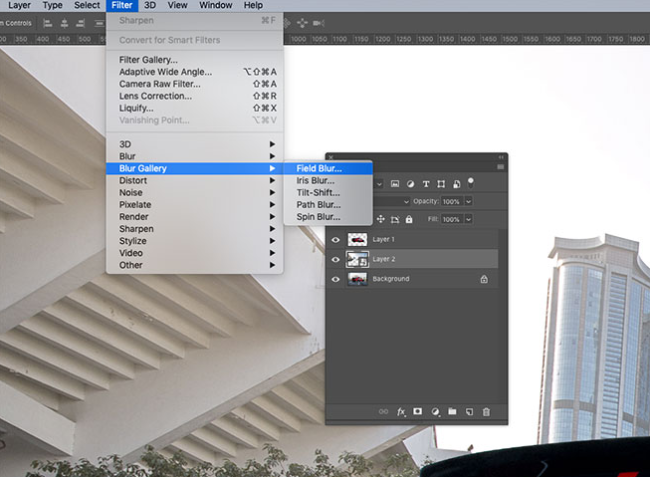Screen dimensions: 650x477
Task: Hide the Background layer eye icon
Action: point(336,279)
